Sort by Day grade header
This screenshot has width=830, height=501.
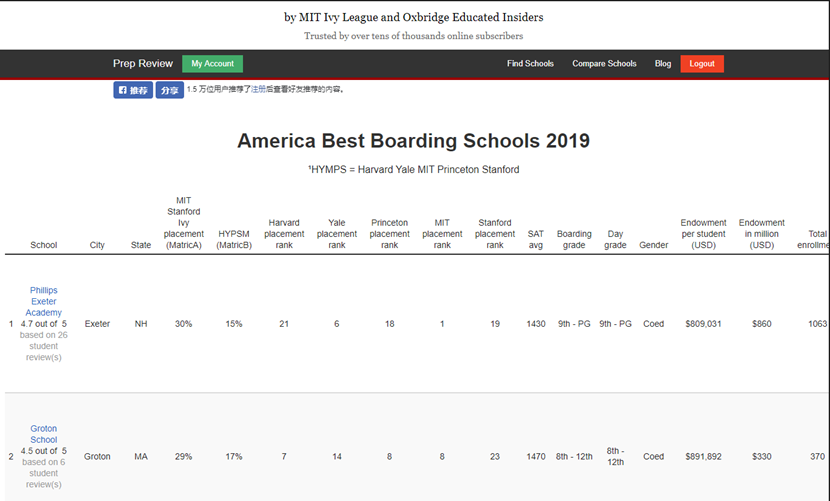(x=615, y=239)
